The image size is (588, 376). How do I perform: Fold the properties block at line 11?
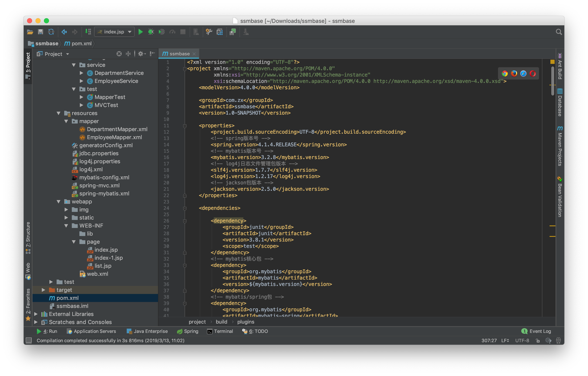click(185, 126)
